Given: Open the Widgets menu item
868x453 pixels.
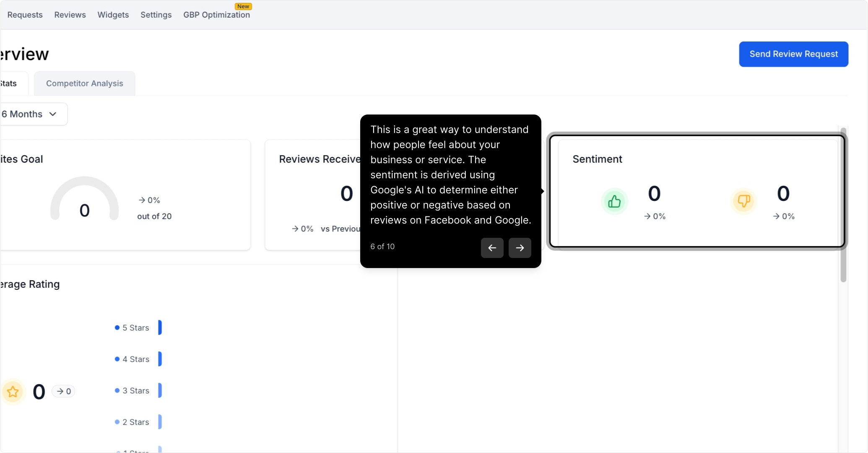Looking at the screenshot, I should pos(113,15).
